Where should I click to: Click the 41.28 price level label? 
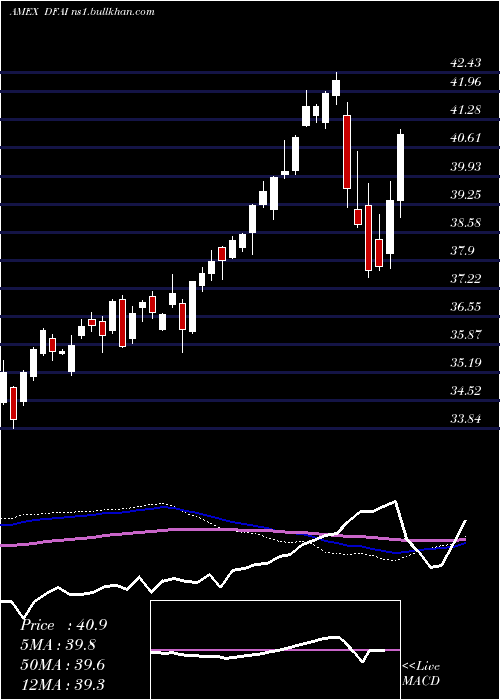pyautogui.click(x=466, y=110)
